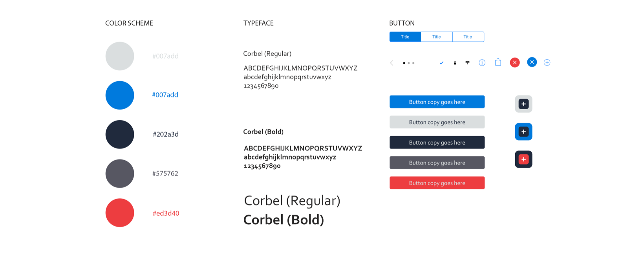Image resolution: width=644 pixels, height=253 pixels.
Task: Select the active blue Title segment
Action: point(405,37)
